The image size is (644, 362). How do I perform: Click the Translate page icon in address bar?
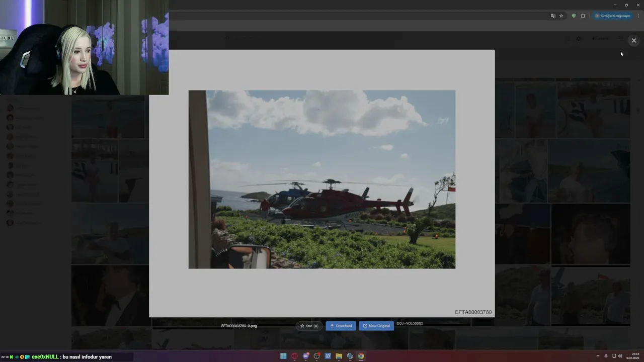tap(553, 16)
